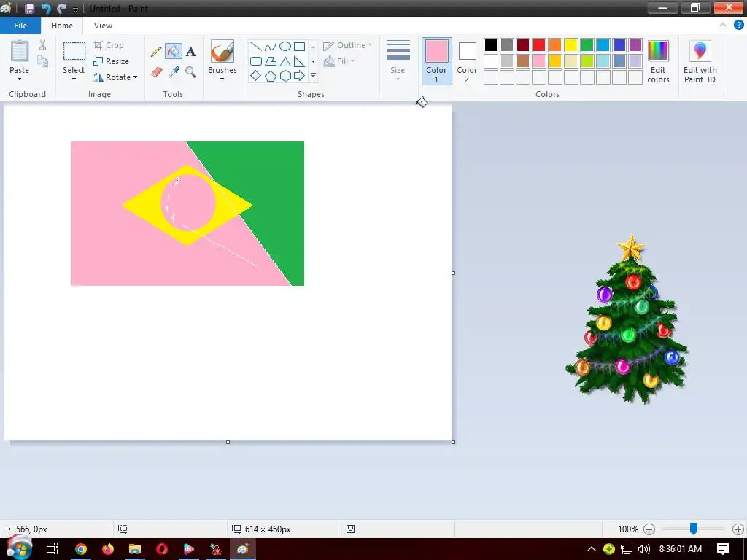Click the zoom in plus button
The height and width of the screenshot is (560, 747).
click(x=738, y=529)
